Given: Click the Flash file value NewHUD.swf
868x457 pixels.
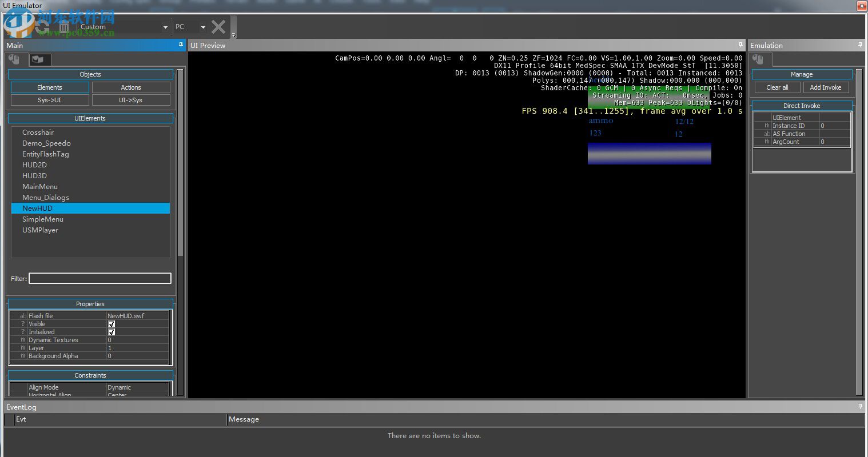Looking at the screenshot, I should click(x=138, y=316).
